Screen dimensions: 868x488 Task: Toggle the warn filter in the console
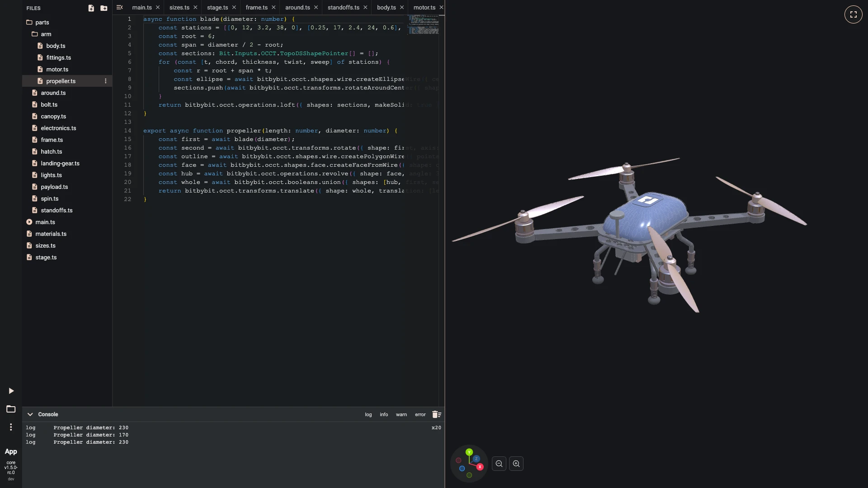click(x=401, y=414)
